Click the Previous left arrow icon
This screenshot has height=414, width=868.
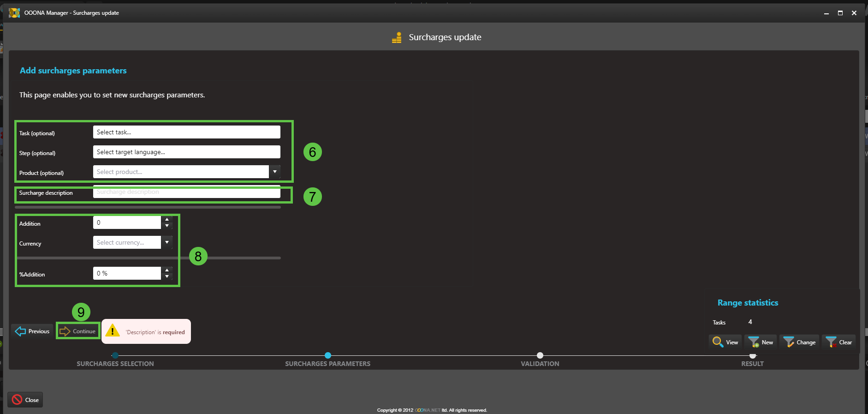point(20,331)
